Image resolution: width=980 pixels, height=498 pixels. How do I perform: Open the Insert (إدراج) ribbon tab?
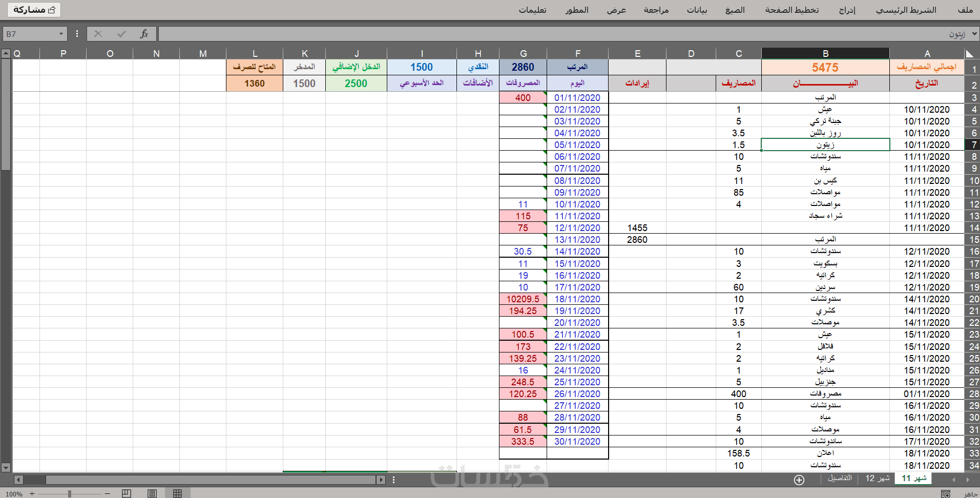(x=847, y=10)
